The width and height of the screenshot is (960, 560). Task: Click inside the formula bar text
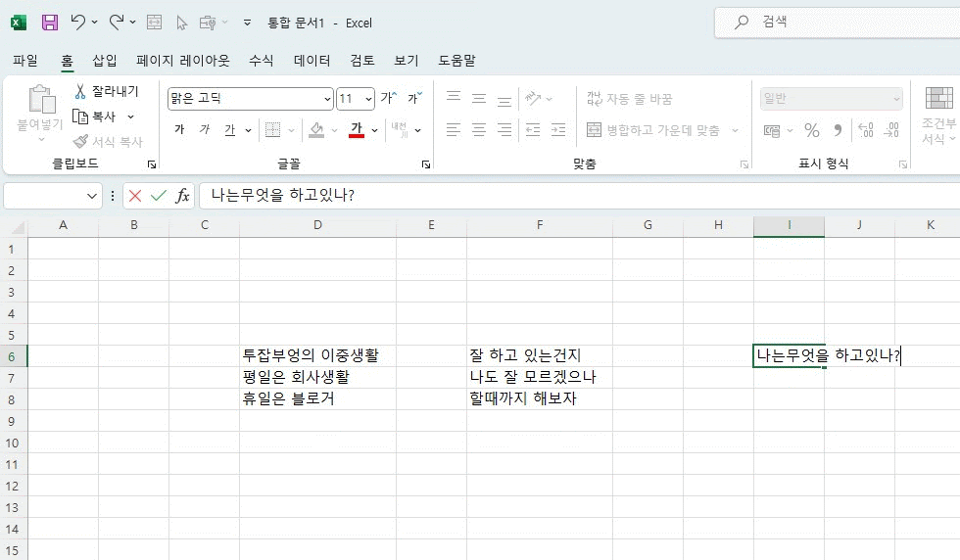coord(283,195)
